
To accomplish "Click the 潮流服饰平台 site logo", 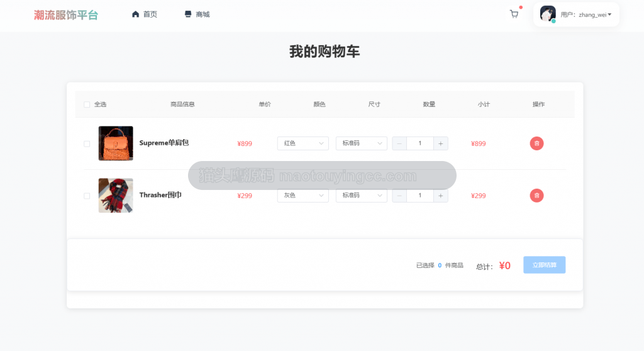I will 66,15.
